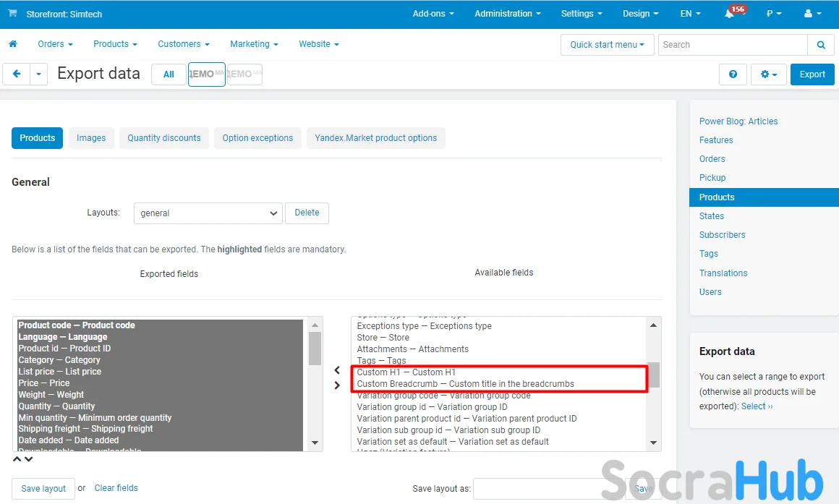Open the user account menu icon
Screen dimensions: 839x504
click(812, 14)
